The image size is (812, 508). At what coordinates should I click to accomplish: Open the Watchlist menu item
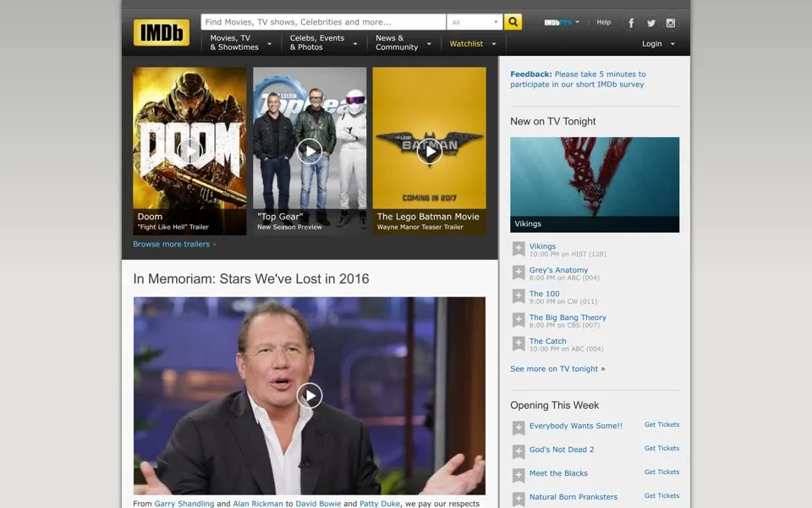pos(466,44)
